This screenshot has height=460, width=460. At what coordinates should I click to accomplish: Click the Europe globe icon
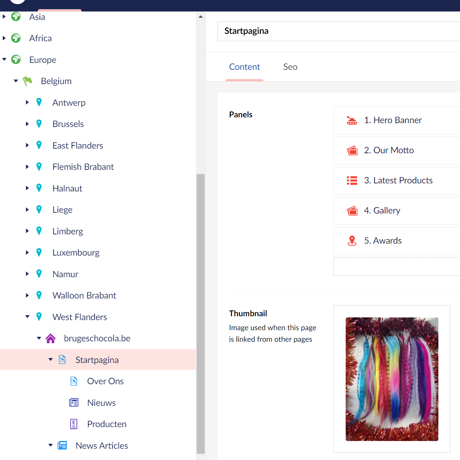(x=16, y=60)
